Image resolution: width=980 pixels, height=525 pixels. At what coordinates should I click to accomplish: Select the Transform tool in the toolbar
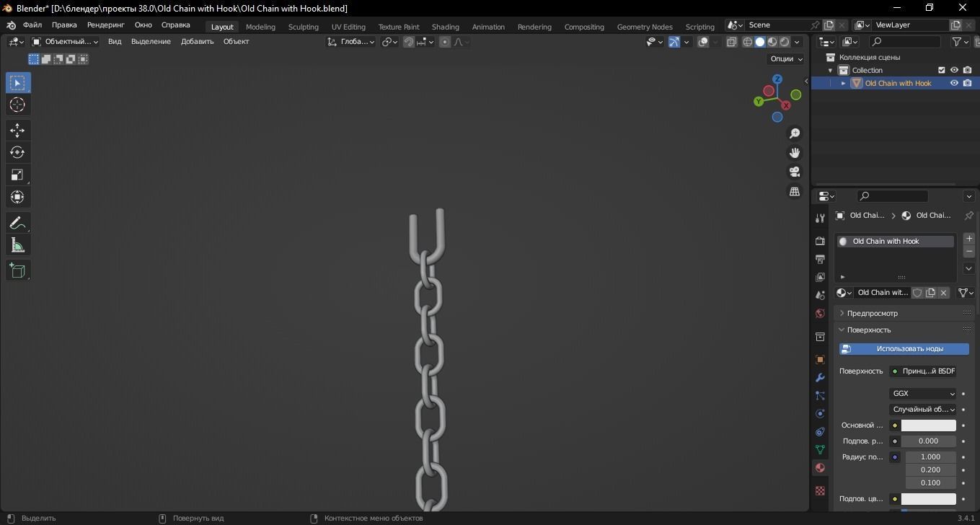coord(17,198)
